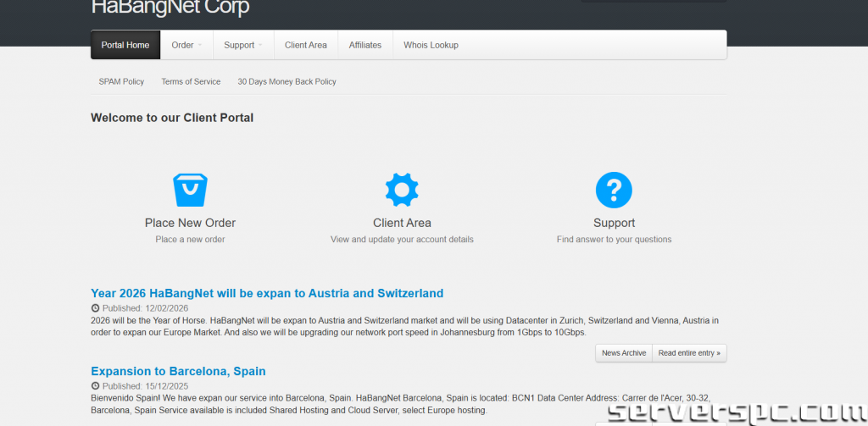This screenshot has width=868, height=426.
Task: Open Expansion to Barcelona, Spain article
Action: 178,371
